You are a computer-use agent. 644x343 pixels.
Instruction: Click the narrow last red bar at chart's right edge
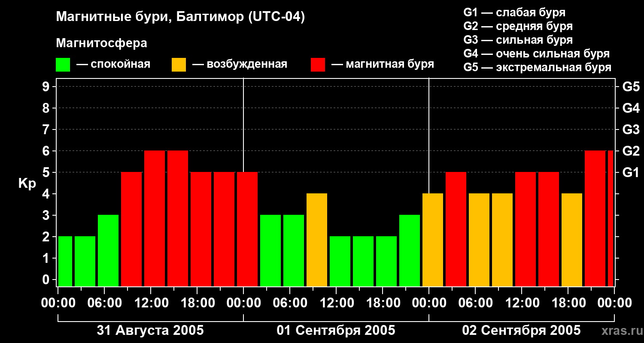pyautogui.click(x=611, y=219)
